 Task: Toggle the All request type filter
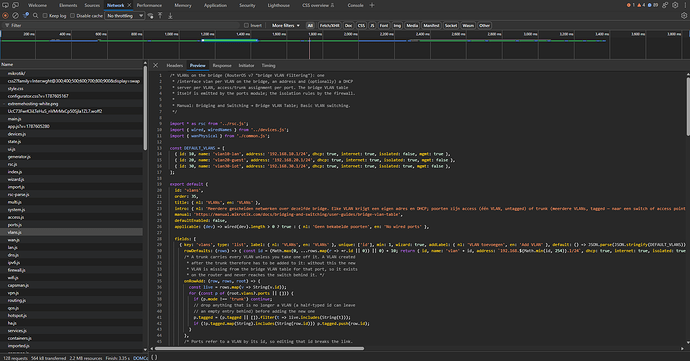[x=310, y=26]
